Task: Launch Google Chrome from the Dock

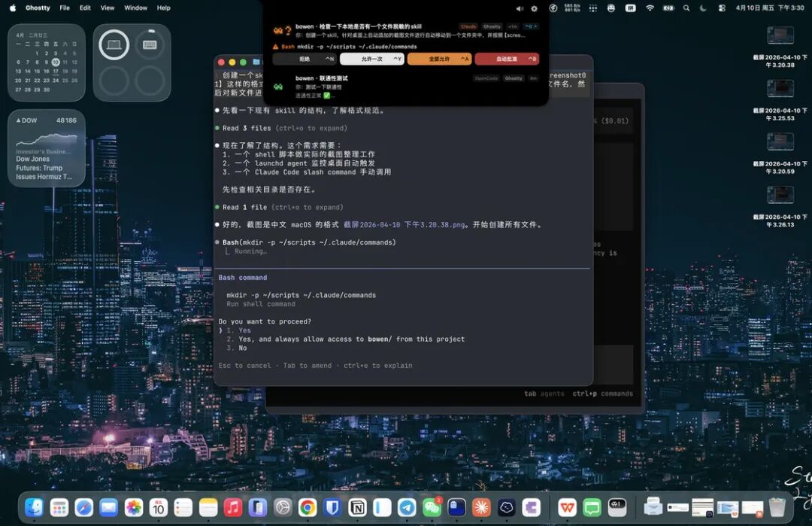Action: pos(308,507)
